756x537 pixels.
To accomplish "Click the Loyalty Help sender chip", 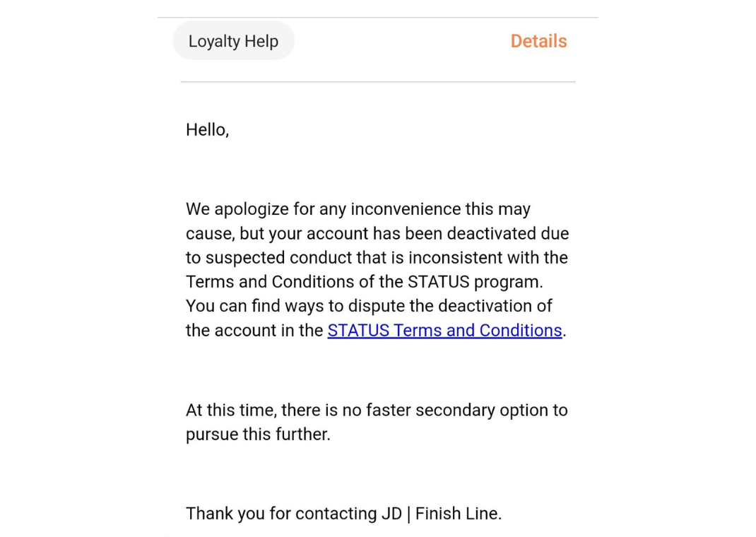I will pos(233,41).
